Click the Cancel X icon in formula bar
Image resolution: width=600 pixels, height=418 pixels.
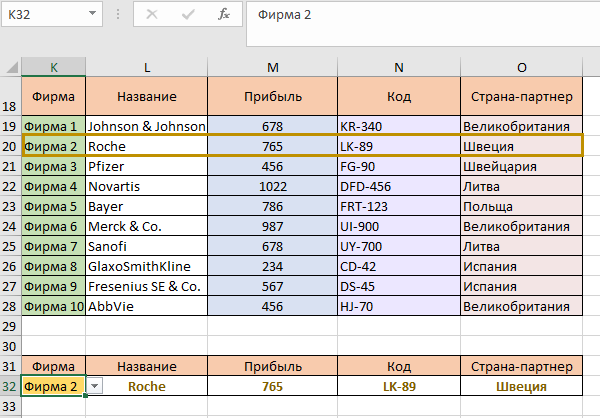[152, 15]
